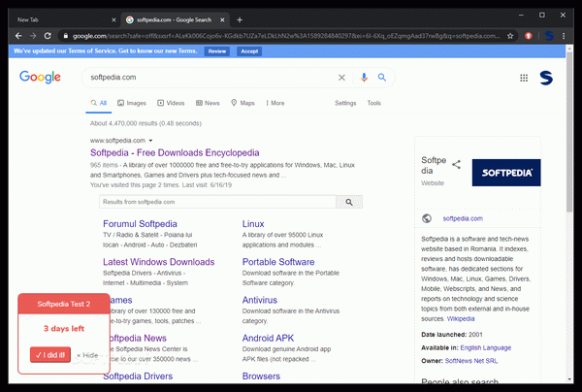Click the blue search magnifier icon

click(382, 78)
